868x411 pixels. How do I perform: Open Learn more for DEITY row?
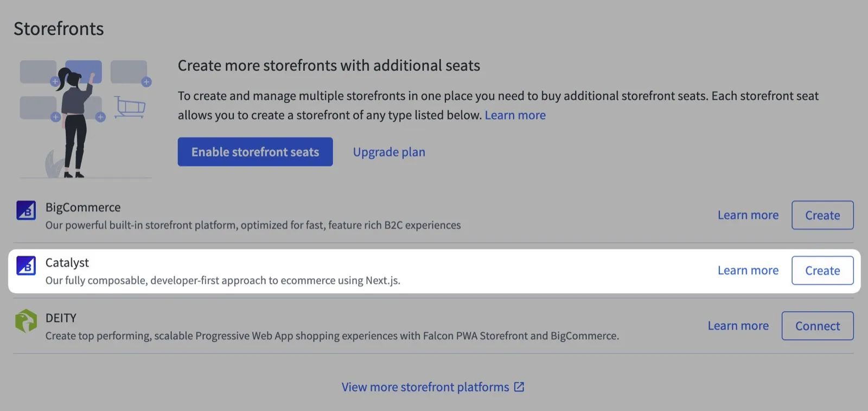pos(738,326)
